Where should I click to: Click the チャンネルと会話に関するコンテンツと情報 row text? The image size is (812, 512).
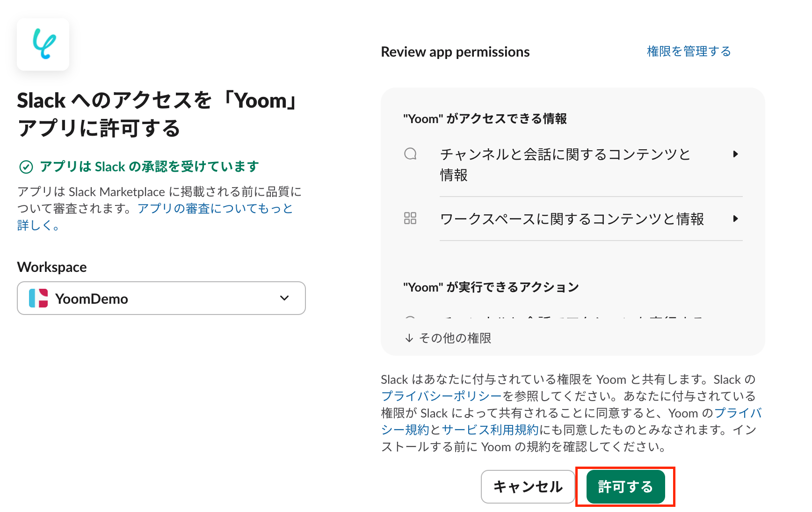(565, 154)
